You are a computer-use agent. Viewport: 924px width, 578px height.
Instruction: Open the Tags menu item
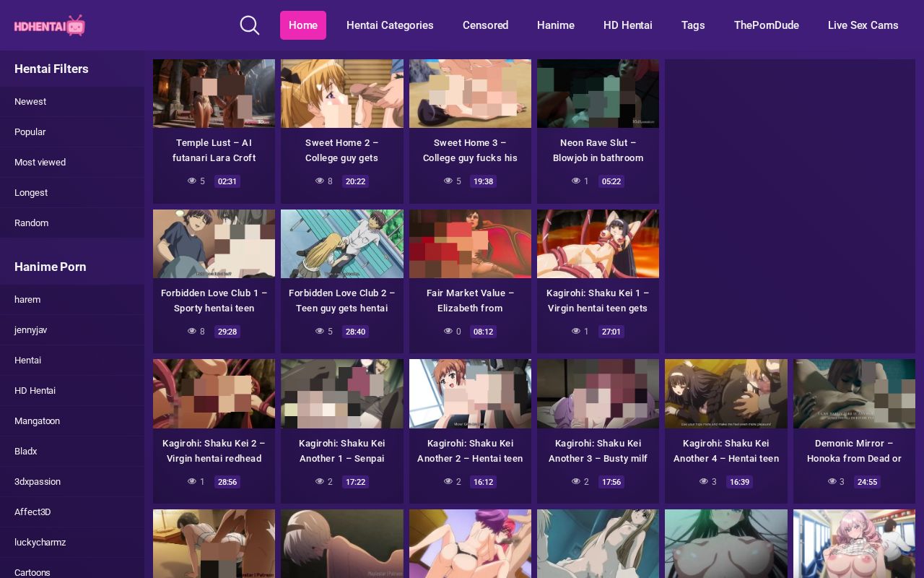pyautogui.click(x=693, y=25)
